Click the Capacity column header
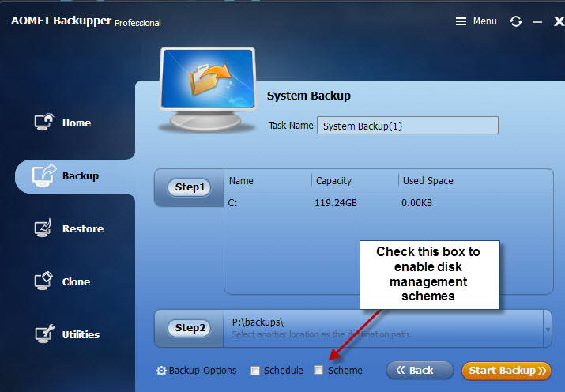Screen dimensions: 565x392 coord(333,180)
